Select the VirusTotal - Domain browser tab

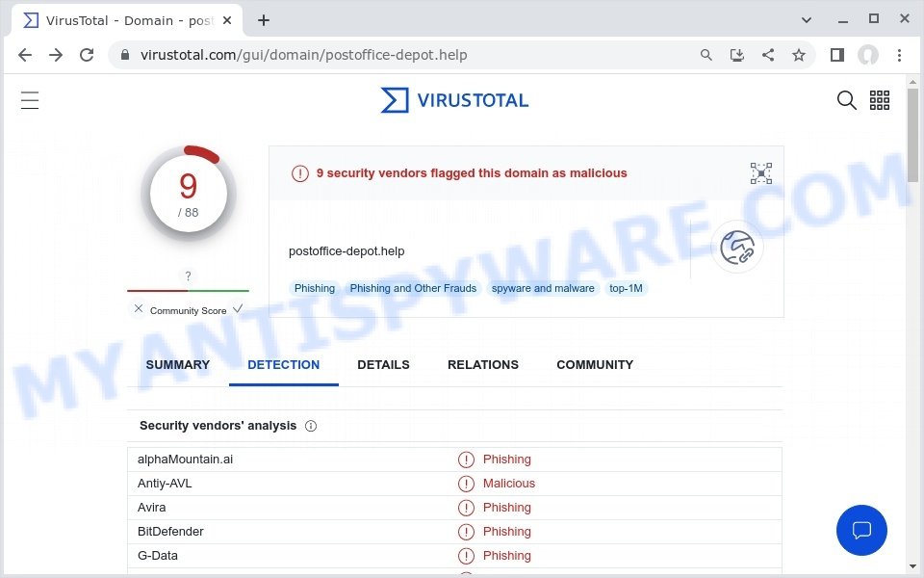pos(127,20)
